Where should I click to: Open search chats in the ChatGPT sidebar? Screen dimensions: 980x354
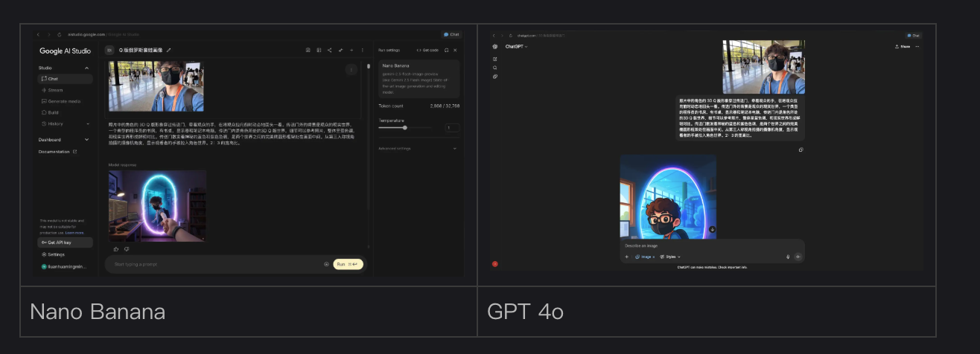coord(495,68)
